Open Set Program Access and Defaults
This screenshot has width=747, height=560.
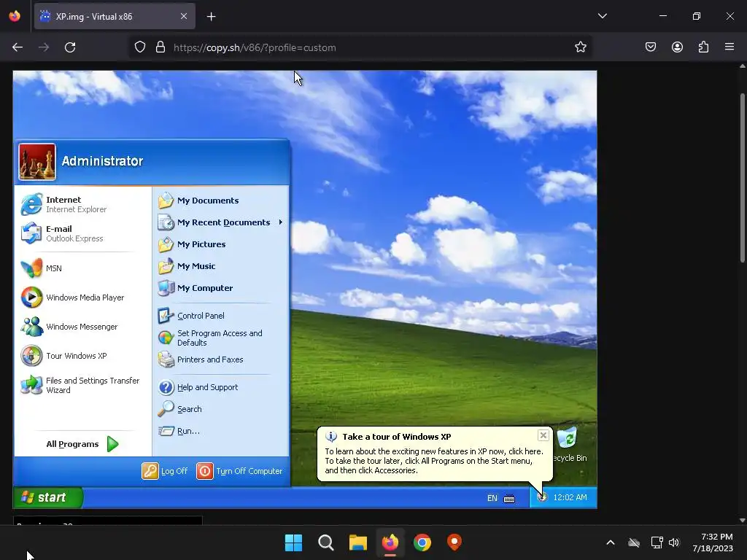(x=210, y=338)
